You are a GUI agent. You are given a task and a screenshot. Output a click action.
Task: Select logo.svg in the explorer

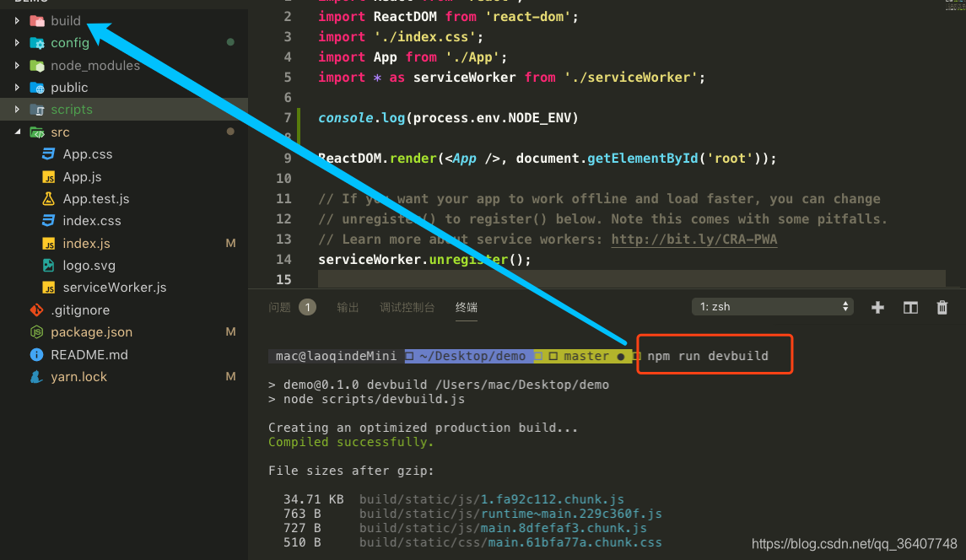[89, 266]
